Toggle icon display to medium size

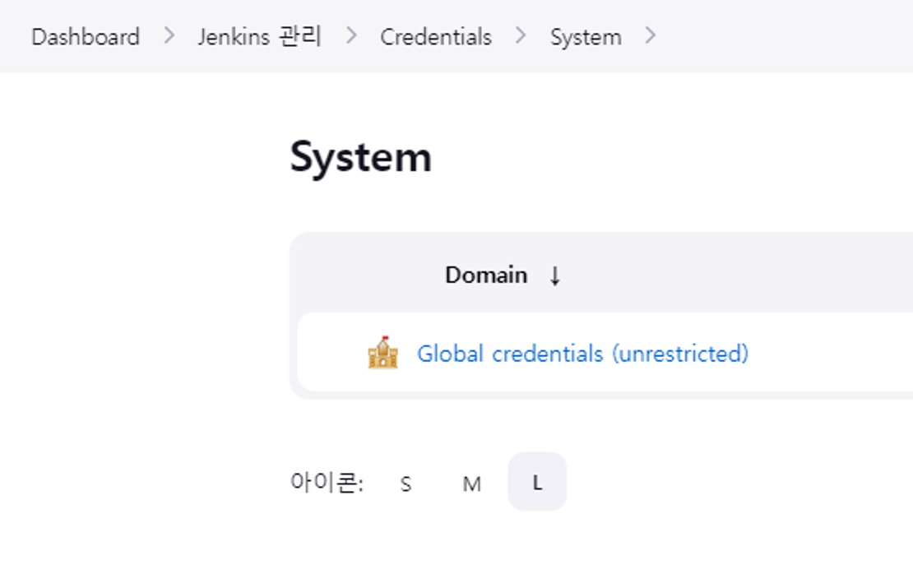tap(471, 484)
